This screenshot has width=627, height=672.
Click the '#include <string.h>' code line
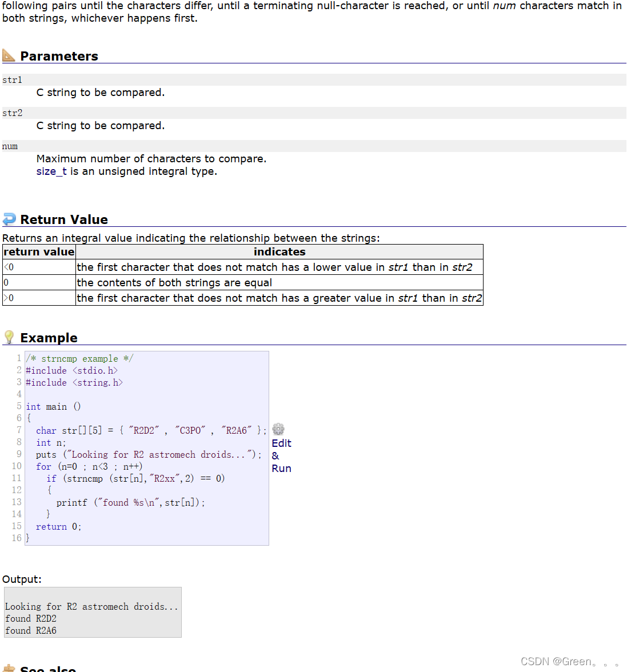(74, 383)
